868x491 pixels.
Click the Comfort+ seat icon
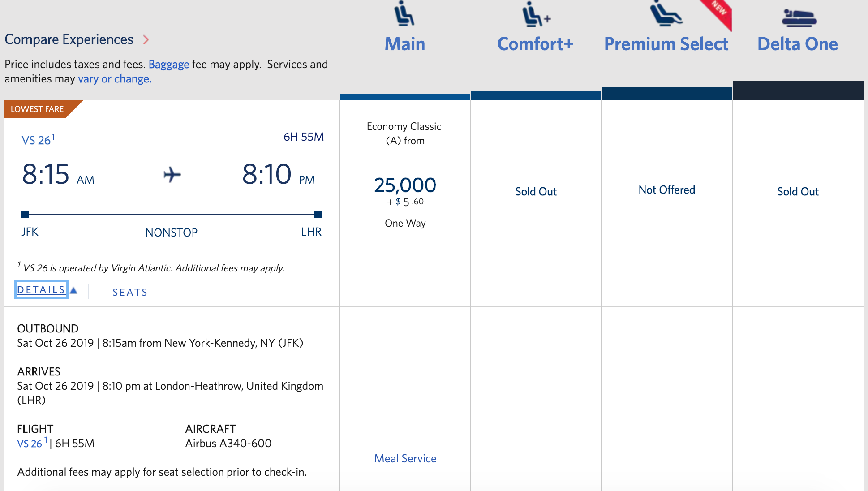[535, 14]
